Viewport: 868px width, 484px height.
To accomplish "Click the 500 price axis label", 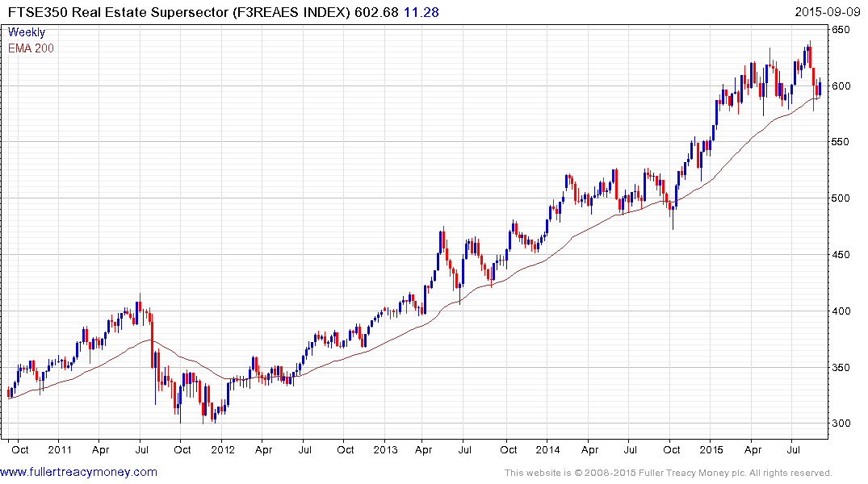I will click(x=841, y=198).
